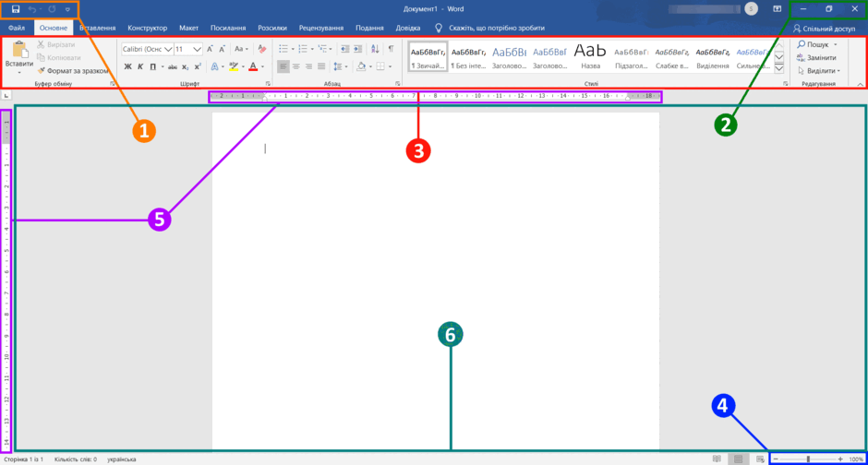Open the Вставити paste options arrow
Screen dimensions: 868x465
click(x=19, y=72)
